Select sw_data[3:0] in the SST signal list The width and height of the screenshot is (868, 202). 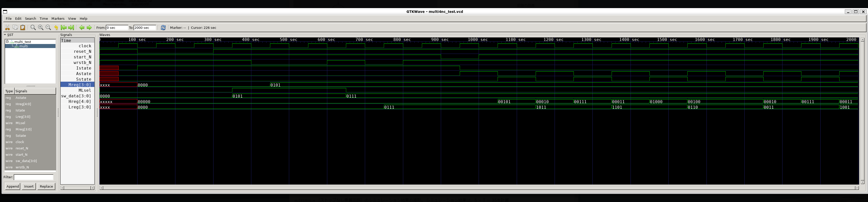[x=30, y=161]
